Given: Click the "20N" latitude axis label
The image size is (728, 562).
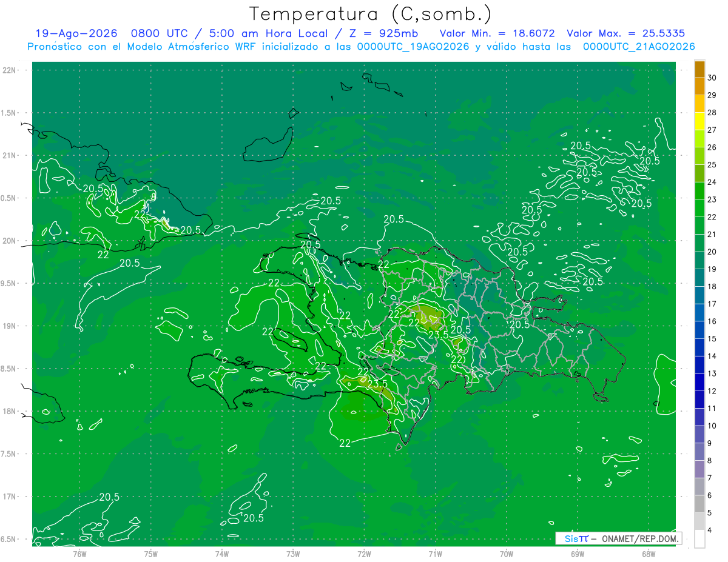Looking at the screenshot, I should 10,241.
